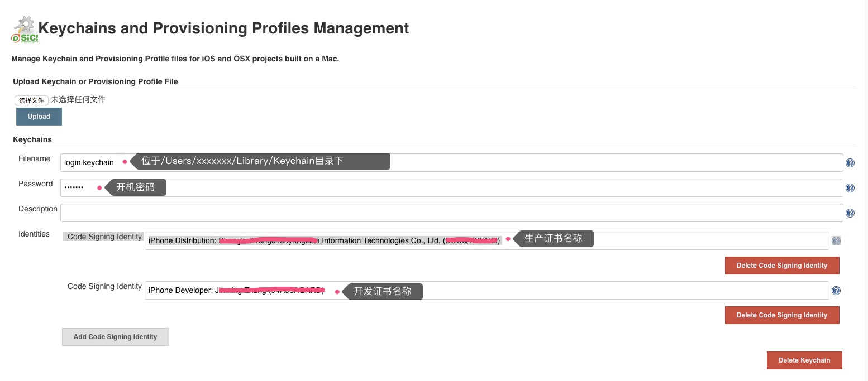Click the Upload button
This screenshot has height=381, width=868.
(39, 117)
